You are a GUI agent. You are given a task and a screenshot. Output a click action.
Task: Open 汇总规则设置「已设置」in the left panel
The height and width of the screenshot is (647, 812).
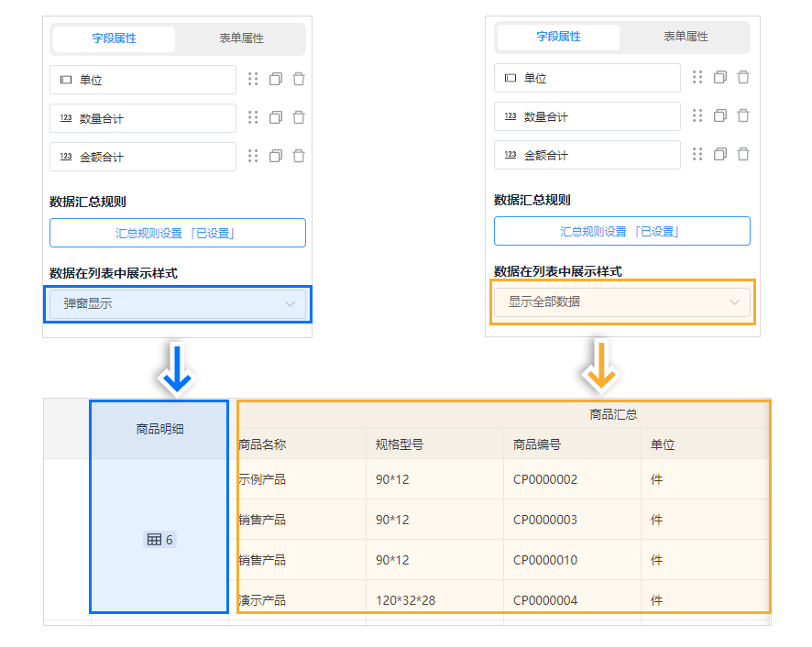(x=177, y=233)
